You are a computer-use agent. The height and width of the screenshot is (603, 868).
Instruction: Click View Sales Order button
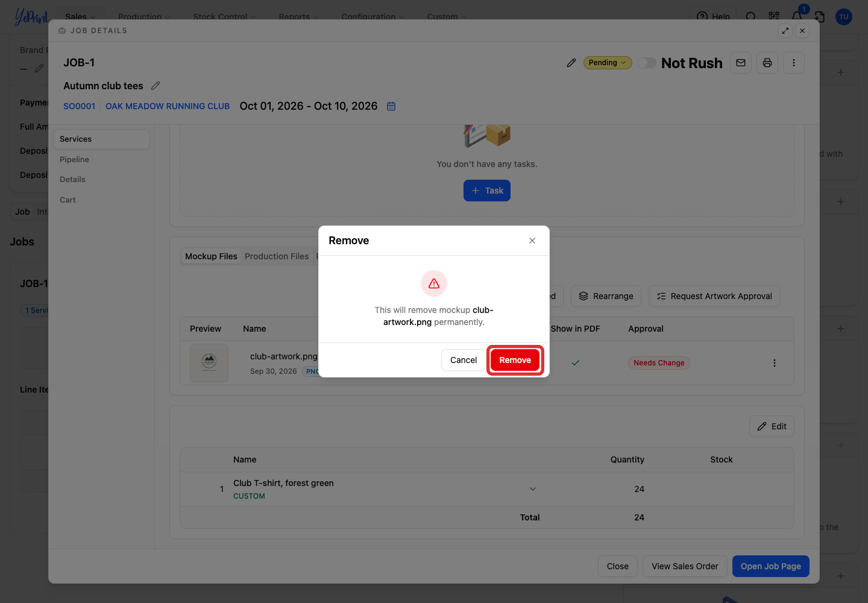click(x=685, y=566)
